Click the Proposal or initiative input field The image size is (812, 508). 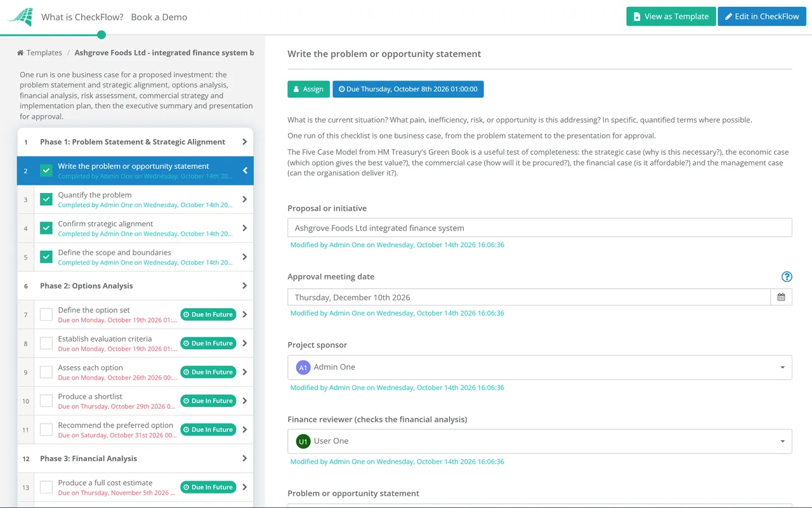(x=540, y=228)
